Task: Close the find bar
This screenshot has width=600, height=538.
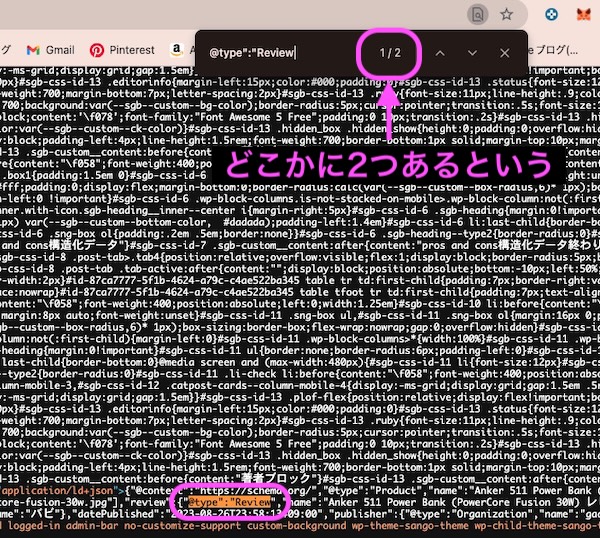Action: 505,53
